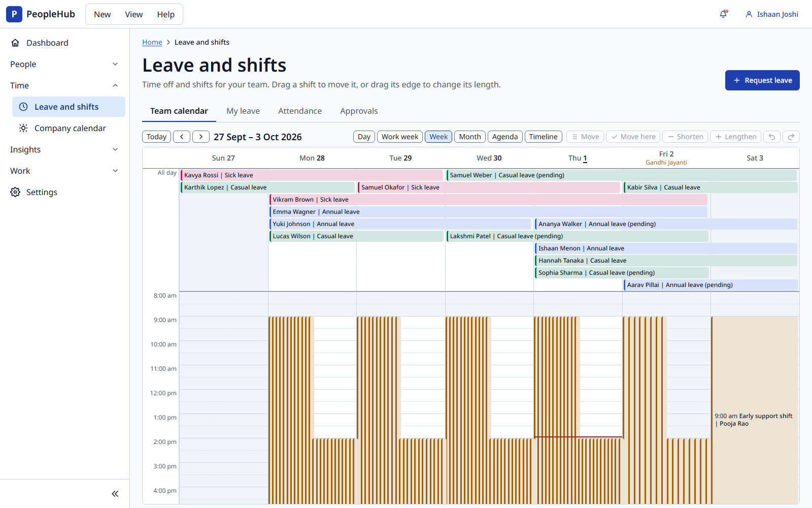
Task: Switch to Agenda view
Action: (x=505, y=137)
